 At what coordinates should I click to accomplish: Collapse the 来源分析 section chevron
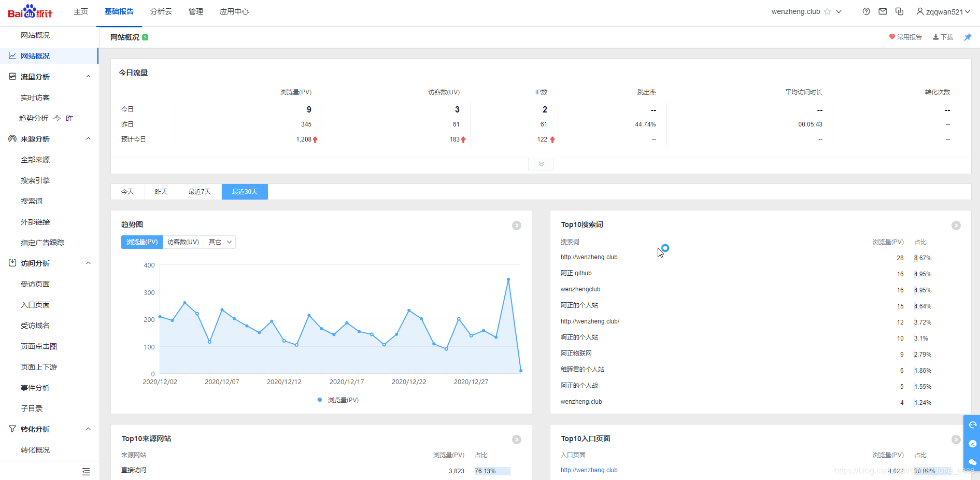(x=88, y=138)
